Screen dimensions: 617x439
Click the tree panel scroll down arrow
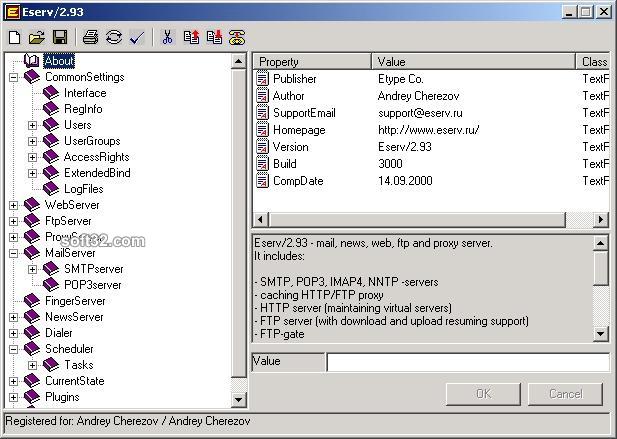pyautogui.click(x=238, y=399)
